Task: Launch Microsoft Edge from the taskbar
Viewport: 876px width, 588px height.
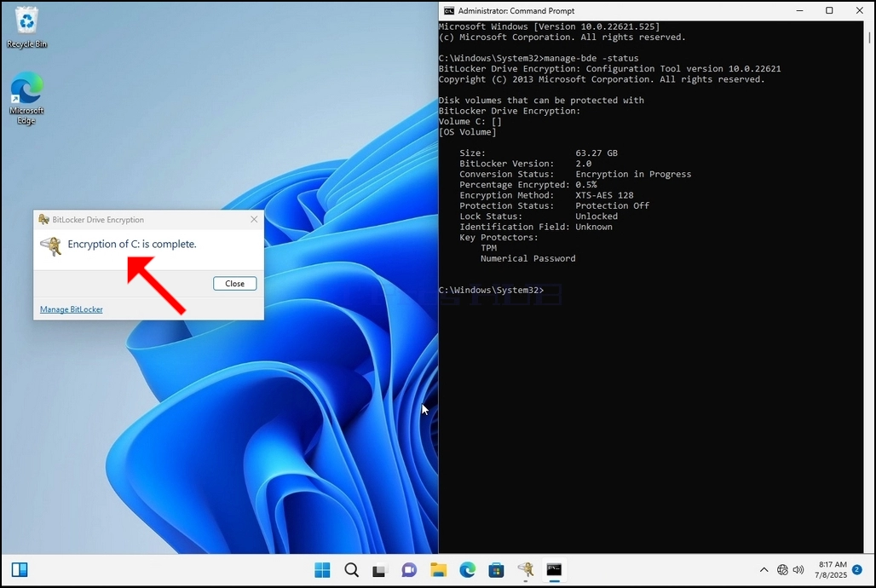Action: (x=468, y=569)
